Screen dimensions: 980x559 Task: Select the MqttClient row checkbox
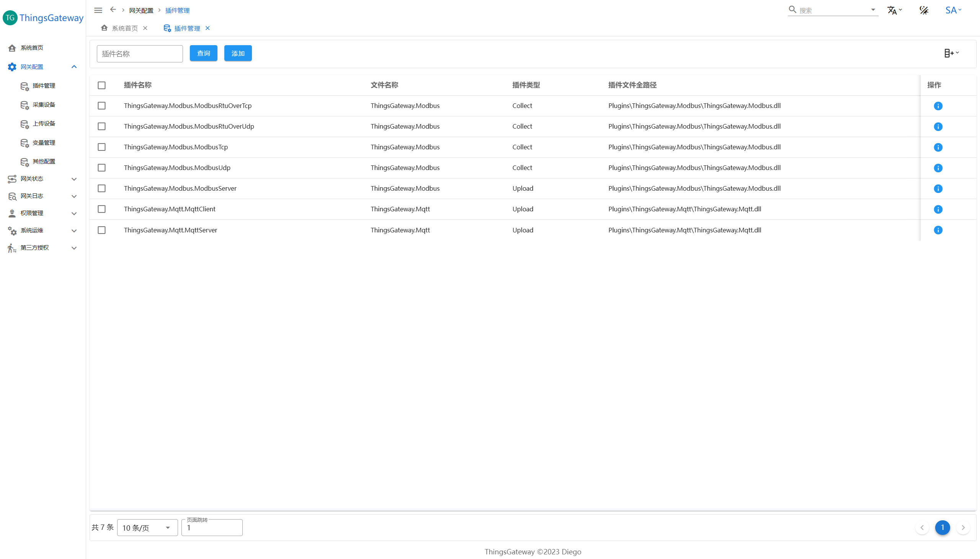102,209
